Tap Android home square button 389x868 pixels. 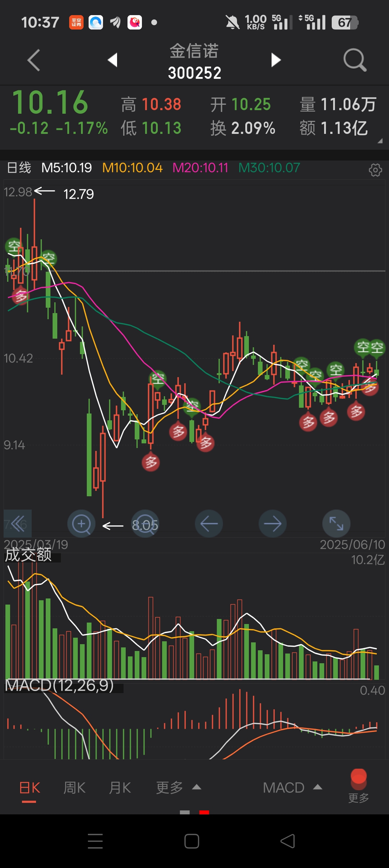[192, 841]
